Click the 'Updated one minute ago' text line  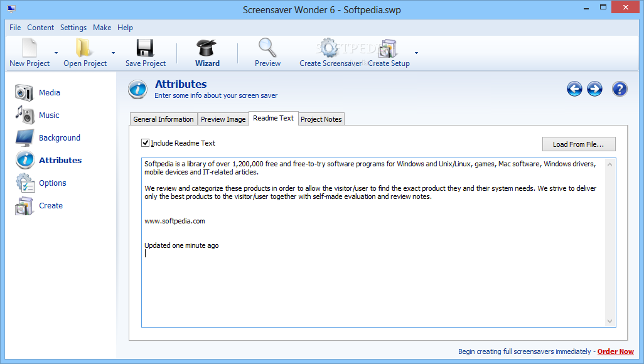pos(181,245)
